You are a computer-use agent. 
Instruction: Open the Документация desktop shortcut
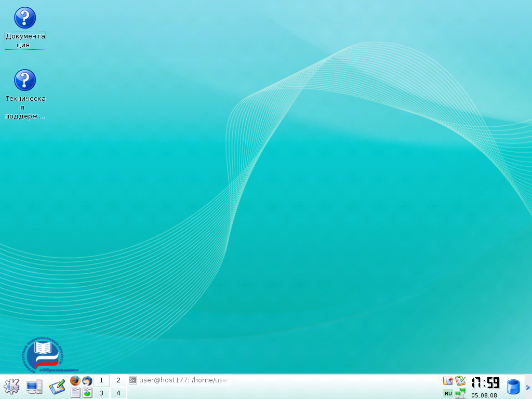25,17
